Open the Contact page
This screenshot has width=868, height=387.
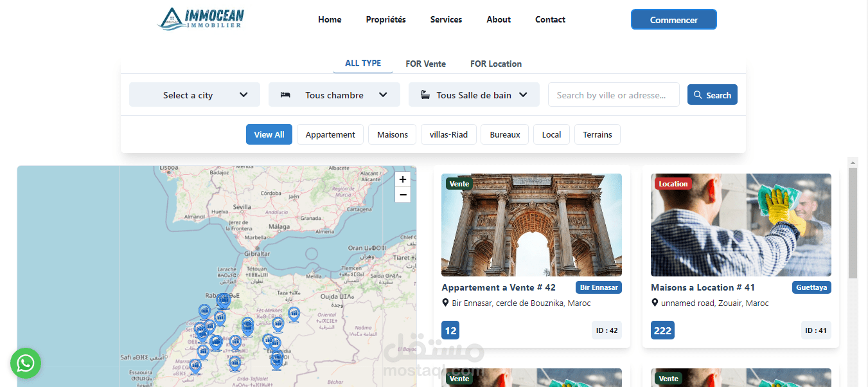pos(550,19)
